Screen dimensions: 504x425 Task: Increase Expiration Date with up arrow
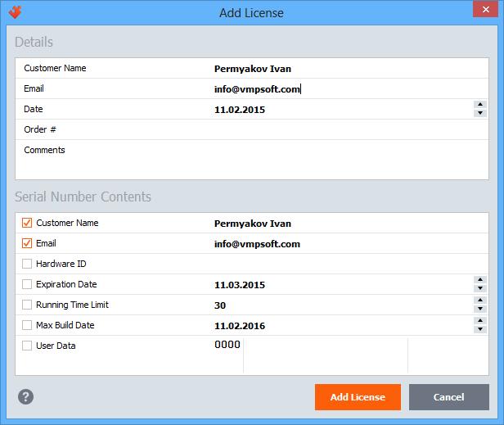(x=480, y=279)
